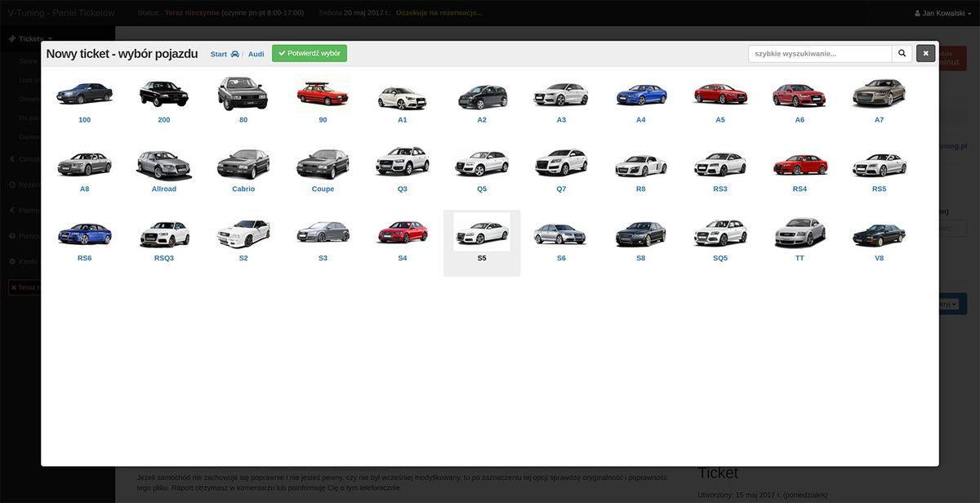Open the A7 model label link
The height and width of the screenshot is (503, 980).
879,120
